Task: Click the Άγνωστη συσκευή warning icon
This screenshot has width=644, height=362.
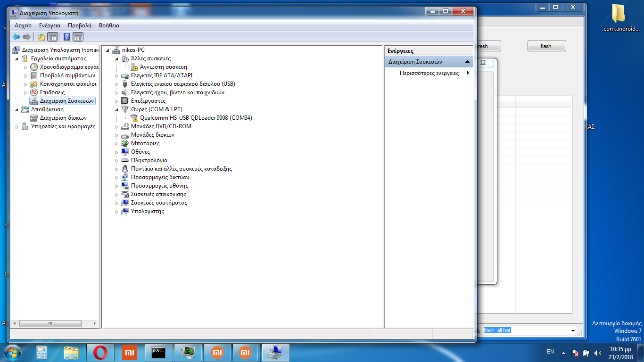Action: (x=134, y=67)
